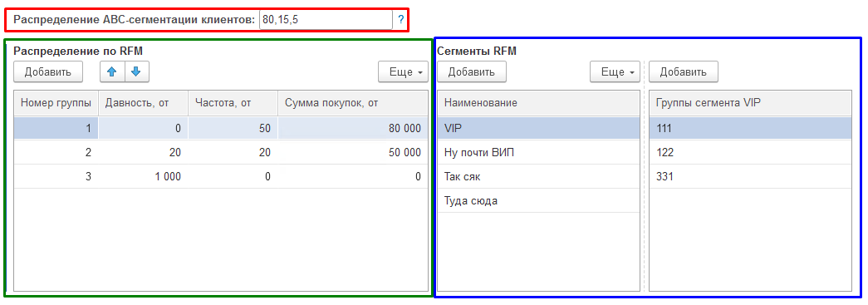Open the Еще dropdown in Сегменты RFM
This screenshot has width=868, height=305.
pyautogui.click(x=615, y=72)
